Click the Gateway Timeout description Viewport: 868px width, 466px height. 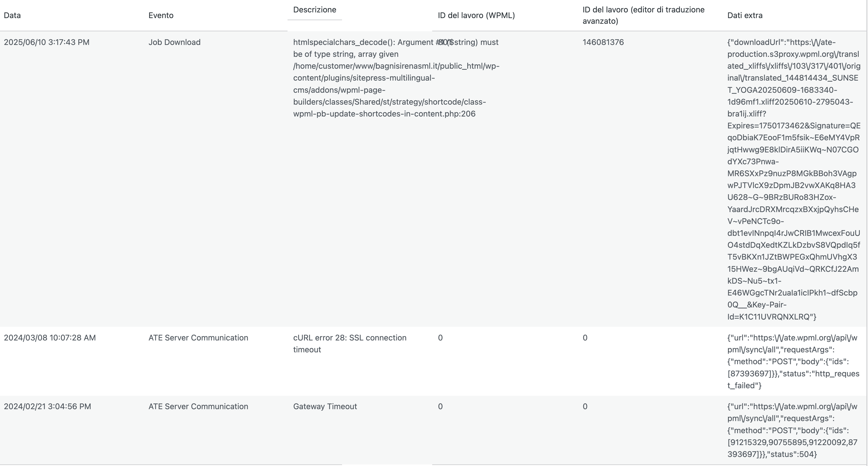(325, 407)
